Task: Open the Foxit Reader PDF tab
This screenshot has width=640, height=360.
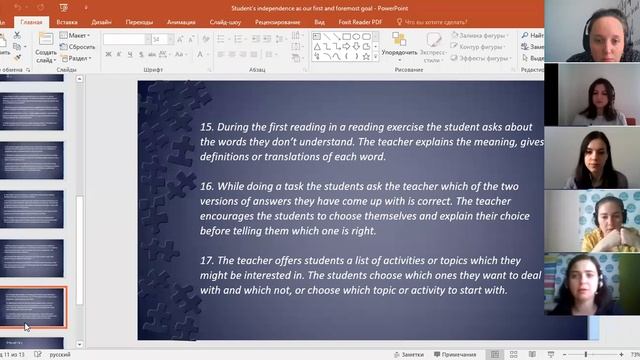Action: coord(360,22)
